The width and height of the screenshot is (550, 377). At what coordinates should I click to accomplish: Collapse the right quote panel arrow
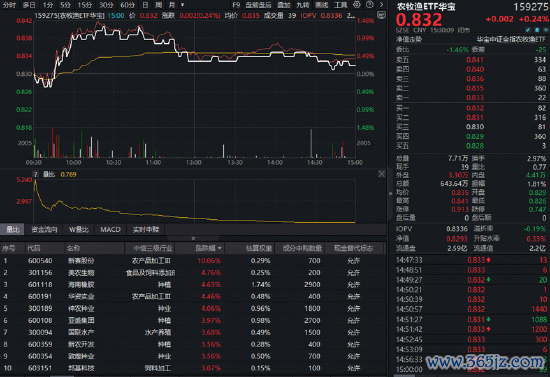click(390, 193)
